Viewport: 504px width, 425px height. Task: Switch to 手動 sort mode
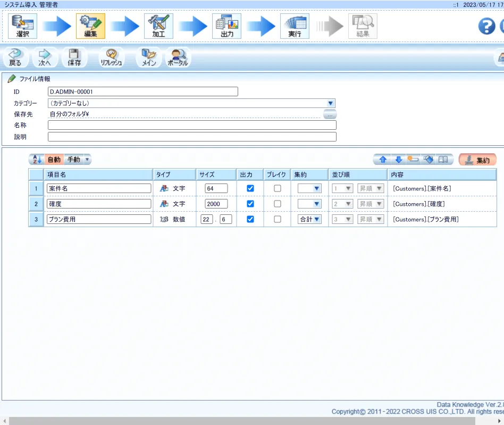pos(74,160)
